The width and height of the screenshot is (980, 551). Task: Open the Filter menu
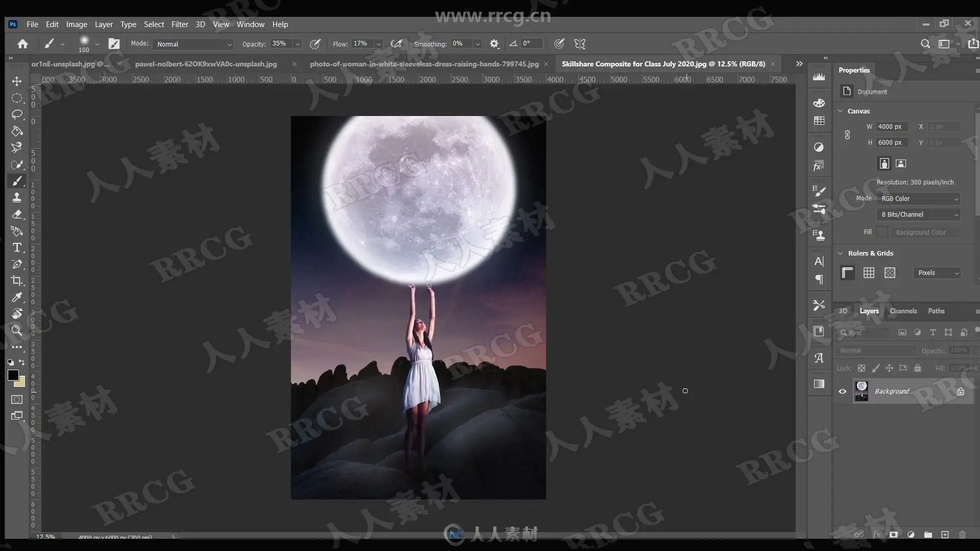tap(179, 24)
